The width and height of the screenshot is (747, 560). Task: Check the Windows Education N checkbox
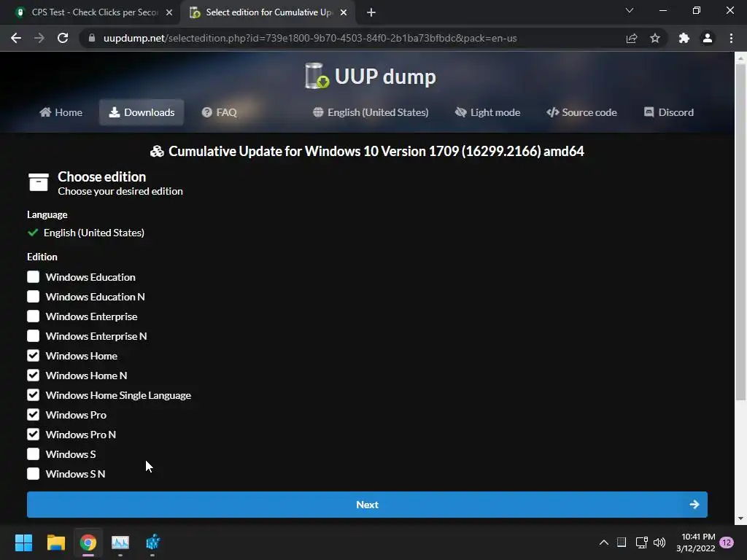click(33, 296)
